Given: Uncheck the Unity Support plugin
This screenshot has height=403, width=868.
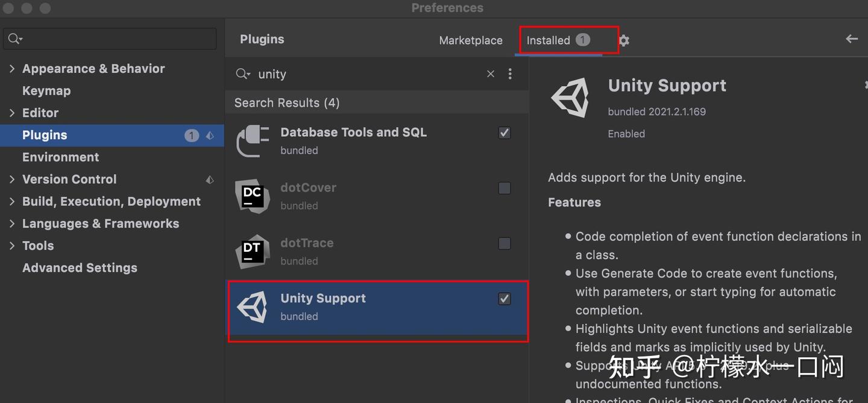Looking at the screenshot, I should pos(504,298).
